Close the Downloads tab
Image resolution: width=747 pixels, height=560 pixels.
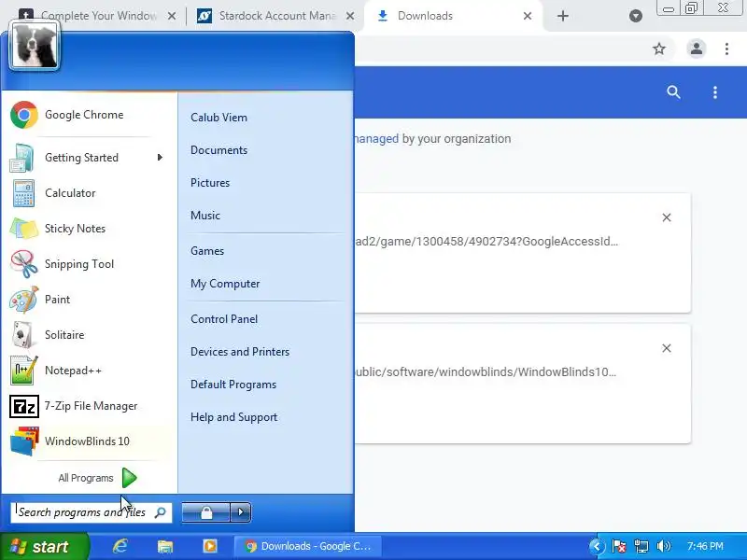[x=528, y=16]
